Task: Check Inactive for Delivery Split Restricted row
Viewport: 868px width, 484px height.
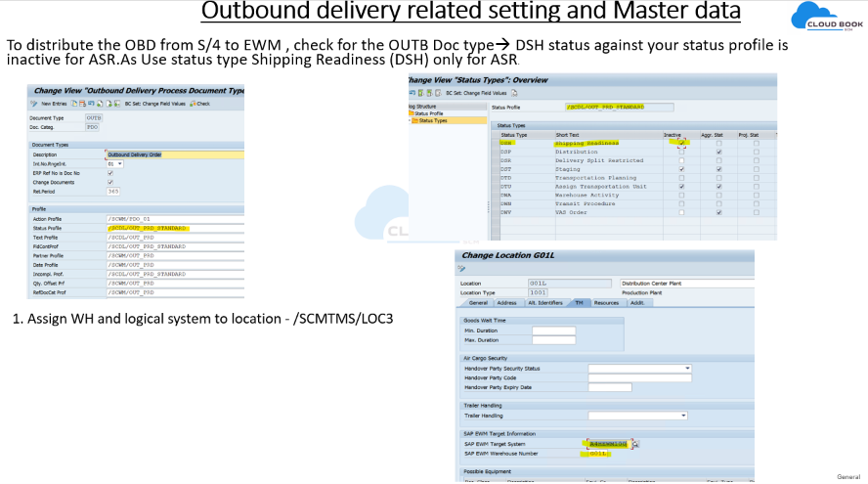Action: pos(681,160)
